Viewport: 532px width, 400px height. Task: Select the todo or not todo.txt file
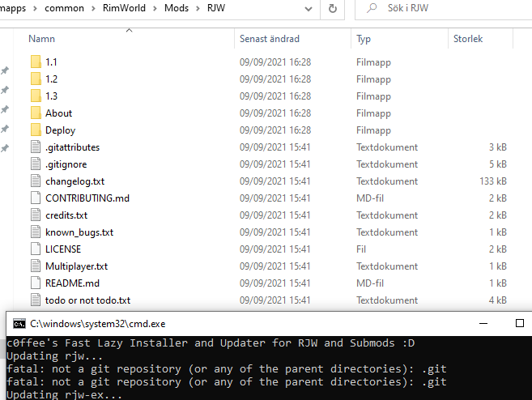coord(87,300)
